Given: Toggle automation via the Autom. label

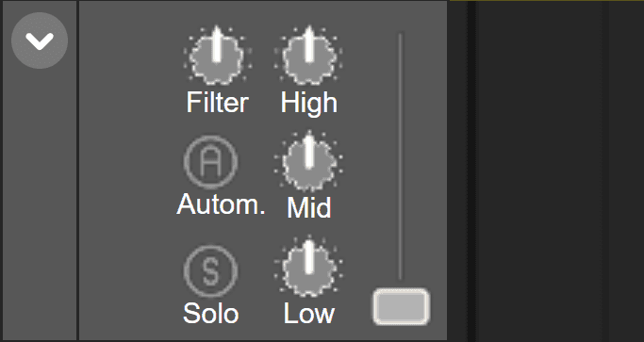Looking at the screenshot, I should (221, 204).
